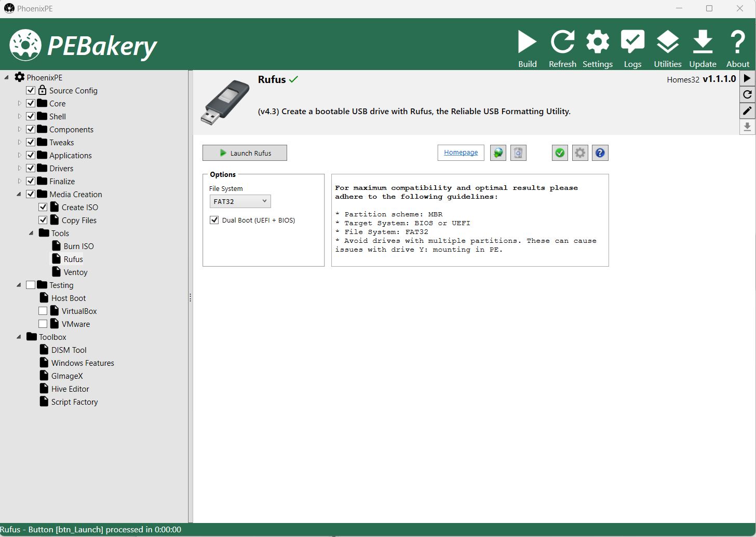Click the Ventoy file icon

57,272
